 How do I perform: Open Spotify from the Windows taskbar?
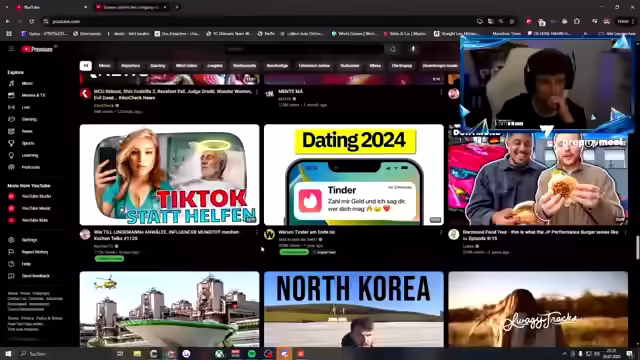tap(252, 354)
